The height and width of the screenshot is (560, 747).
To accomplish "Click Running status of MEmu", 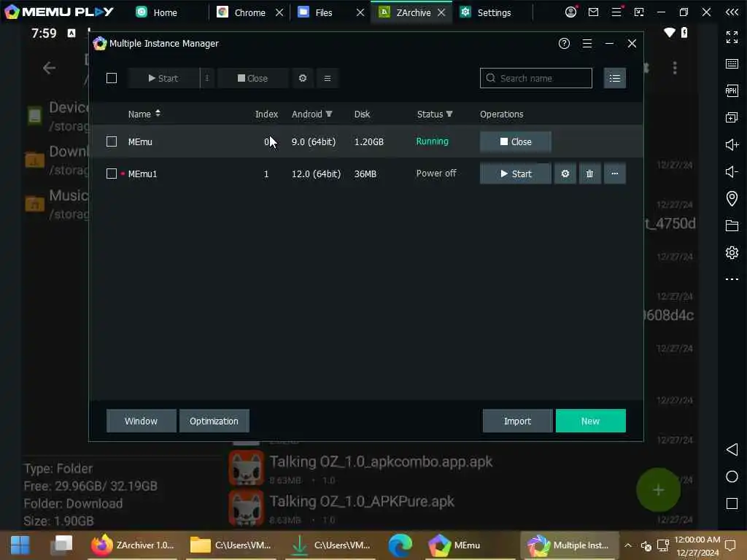I will (x=432, y=141).
